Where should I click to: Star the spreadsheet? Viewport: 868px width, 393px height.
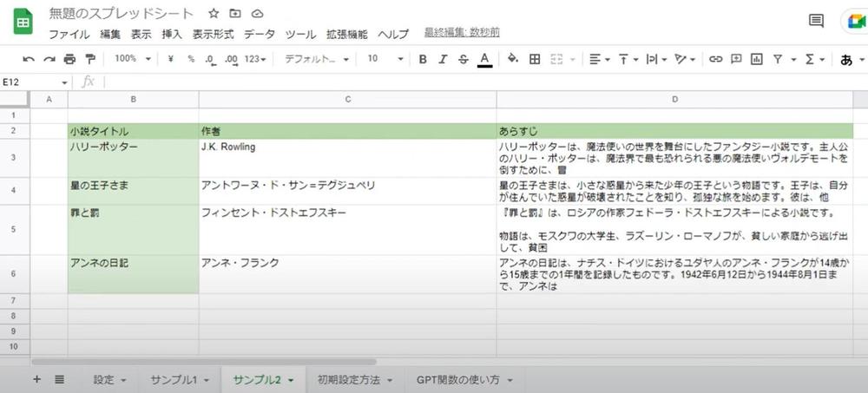(214, 14)
